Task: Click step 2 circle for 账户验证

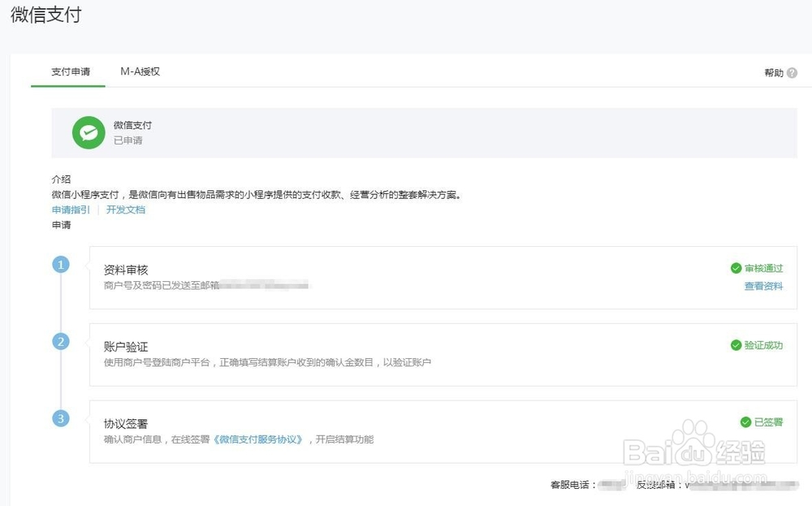Action: tap(61, 341)
